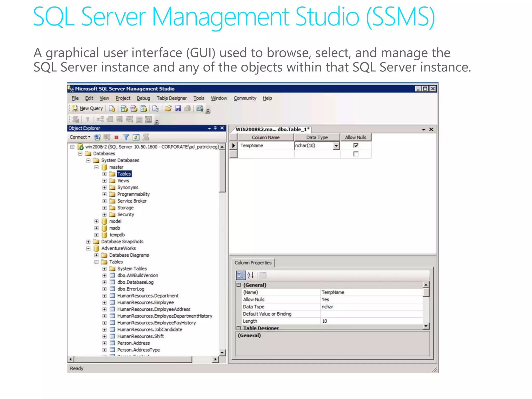This screenshot has width=532, height=399.
Task: Click the Object Explorer refresh icon
Action: point(136,137)
